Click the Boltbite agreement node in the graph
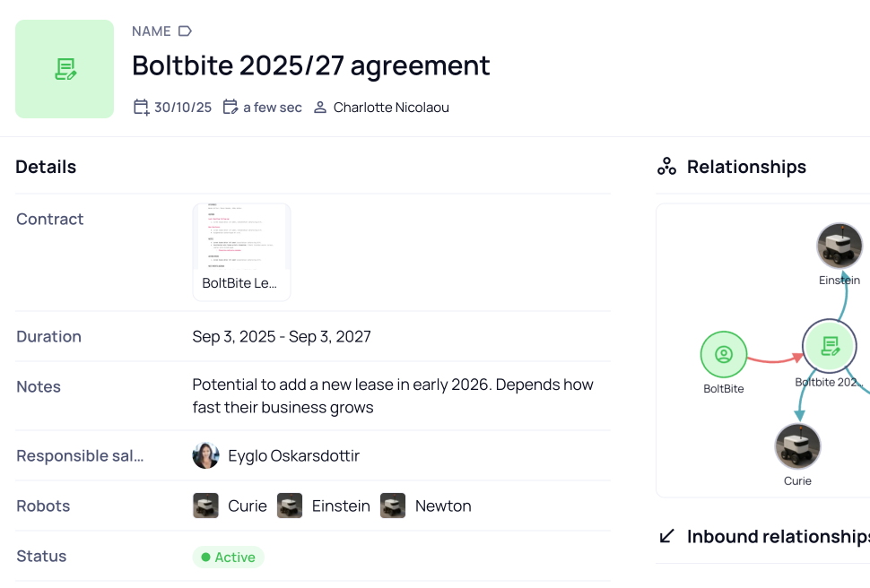 829,348
